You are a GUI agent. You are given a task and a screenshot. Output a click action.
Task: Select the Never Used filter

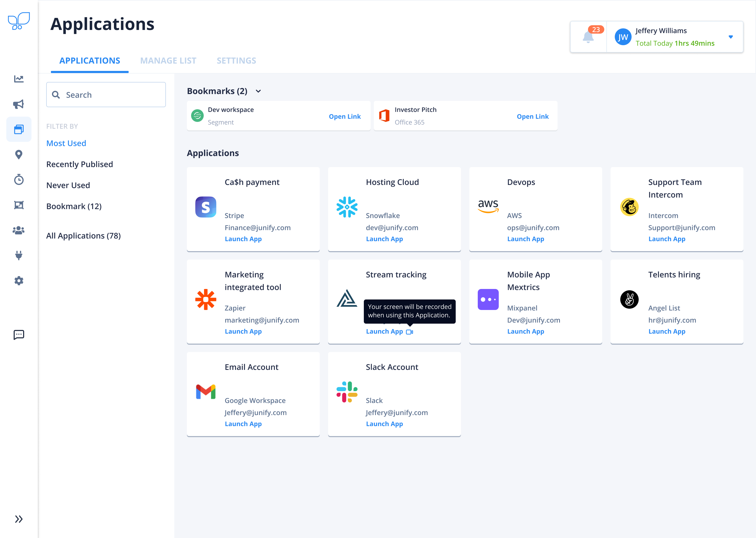(68, 185)
